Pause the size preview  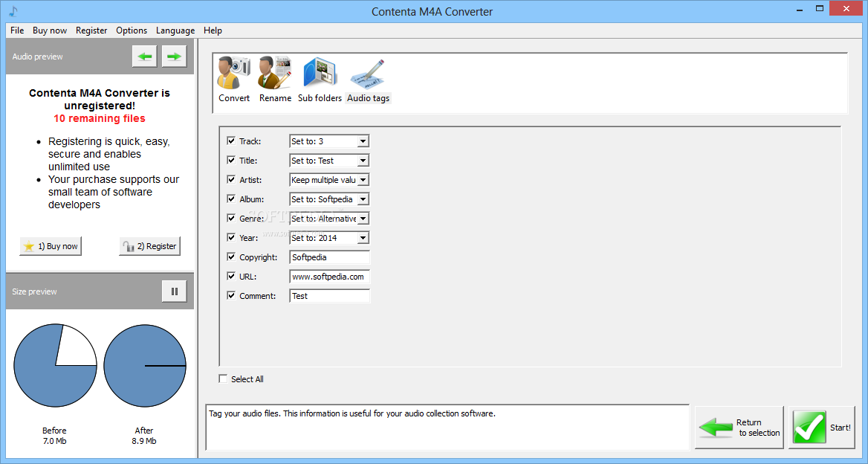tap(175, 291)
